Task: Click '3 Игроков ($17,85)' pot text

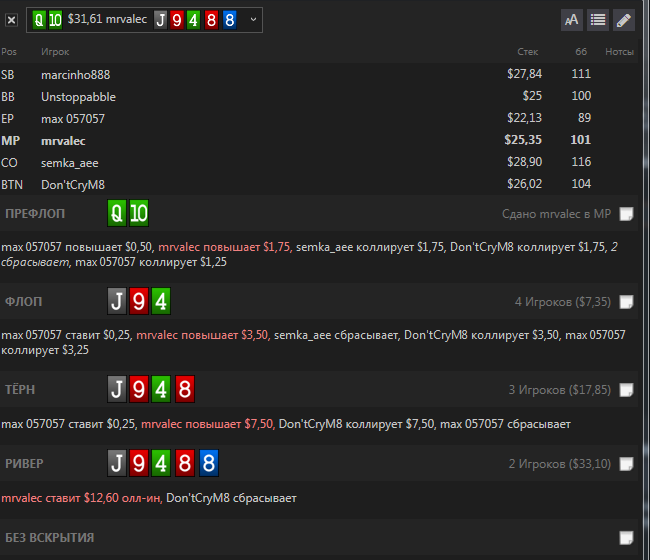Action: 560,390
